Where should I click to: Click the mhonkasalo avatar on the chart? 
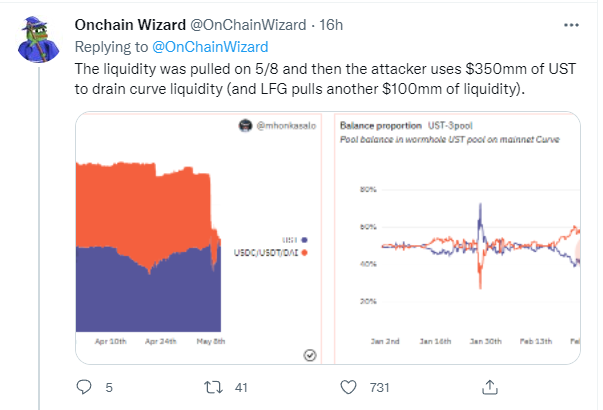(x=242, y=125)
